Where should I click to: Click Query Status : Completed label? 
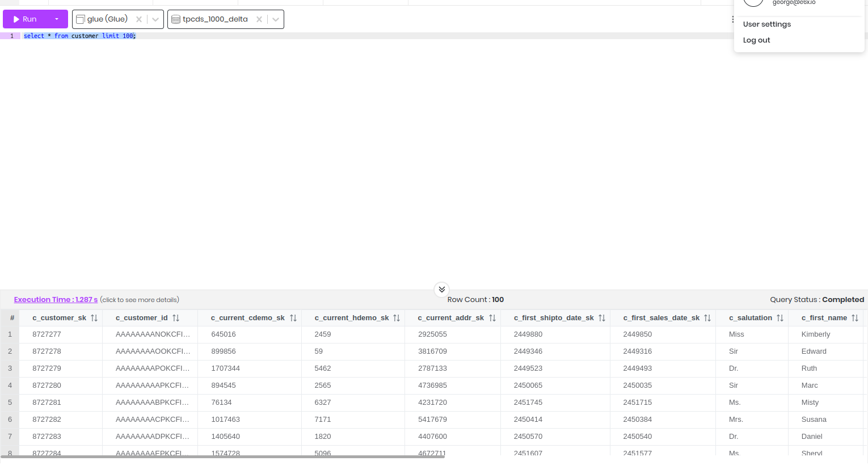pyautogui.click(x=817, y=300)
